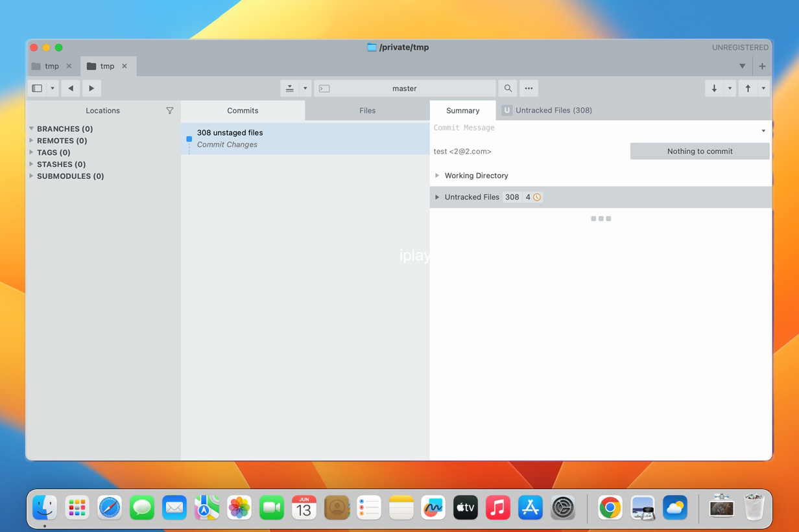799x532 pixels.
Task: Open Contacts in the dock
Action: click(x=337, y=508)
